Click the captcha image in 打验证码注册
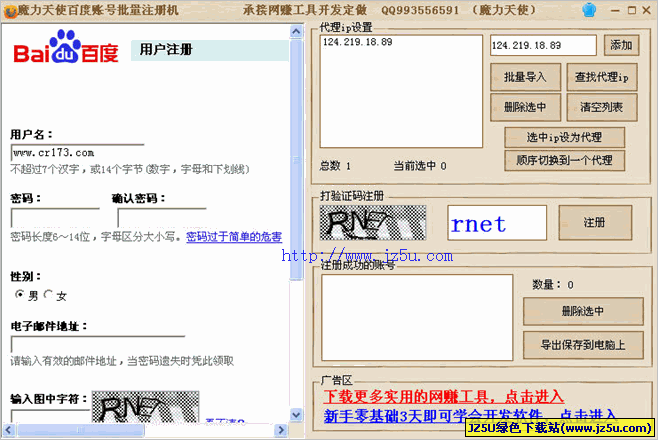Image resolution: width=658 pixels, height=440 pixels. point(373,223)
